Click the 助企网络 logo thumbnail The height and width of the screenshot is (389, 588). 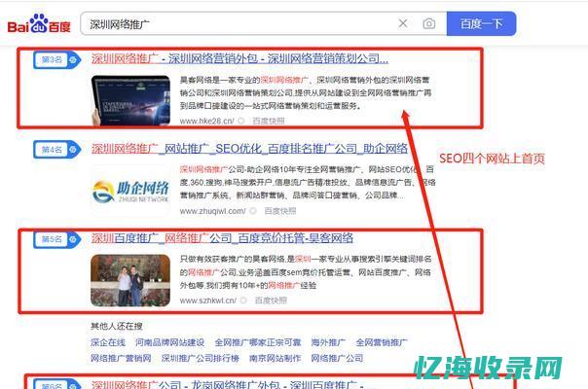click(x=130, y=188)
